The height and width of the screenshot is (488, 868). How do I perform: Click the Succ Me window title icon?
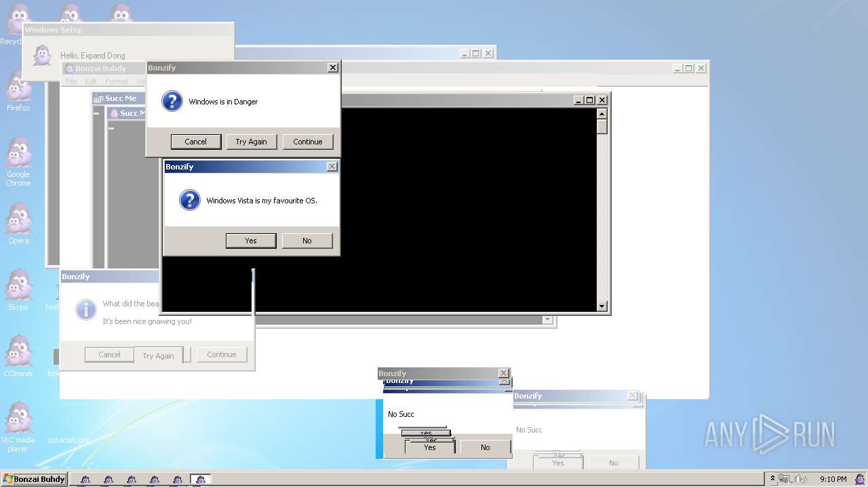[98, 99]
